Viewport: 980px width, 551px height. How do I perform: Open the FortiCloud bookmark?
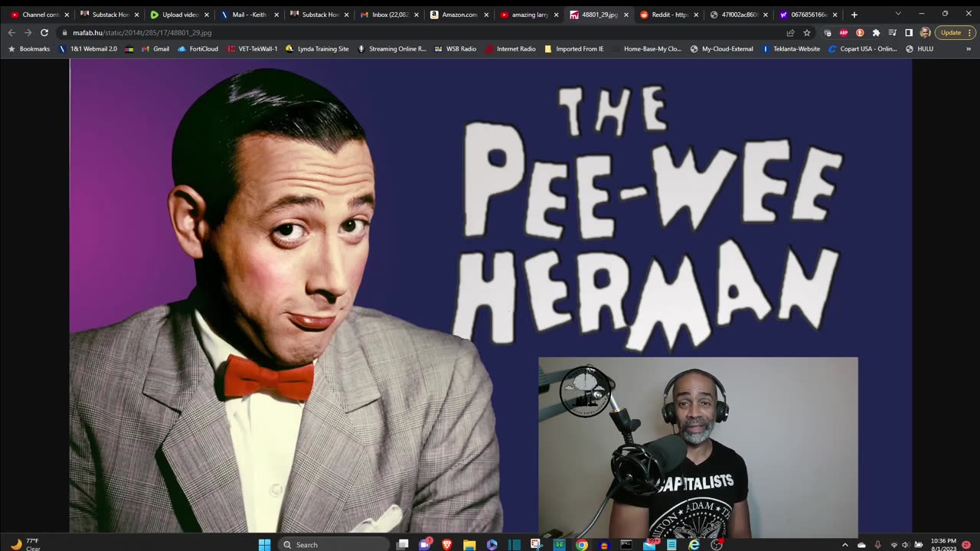point(198,49)
